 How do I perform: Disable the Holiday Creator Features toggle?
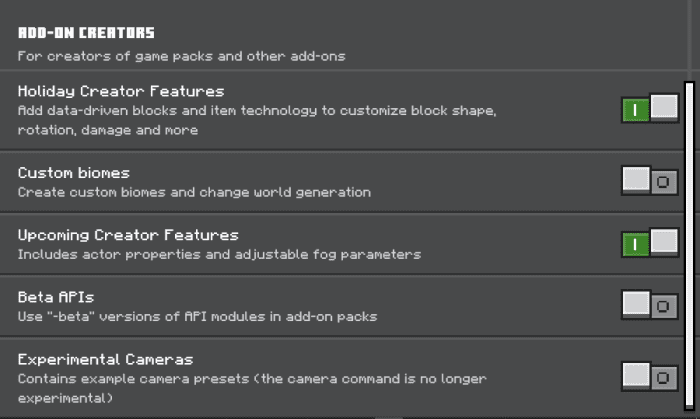650,108
